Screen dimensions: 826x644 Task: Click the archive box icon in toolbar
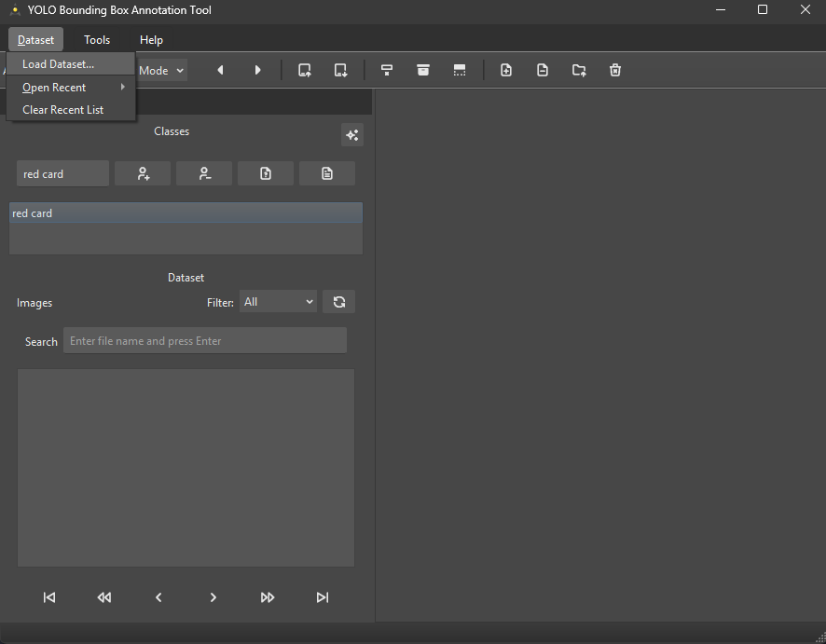click(423, 70)
